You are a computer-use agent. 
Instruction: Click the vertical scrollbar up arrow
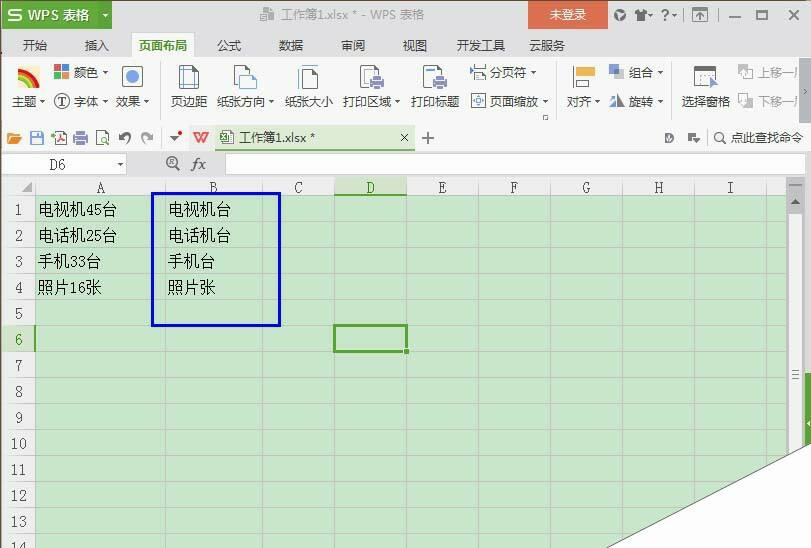(795, 202)
